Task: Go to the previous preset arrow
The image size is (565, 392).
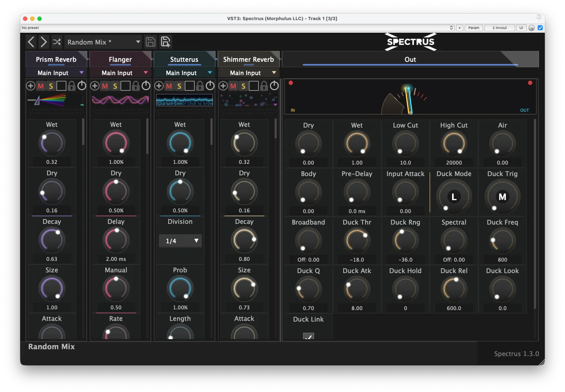Action: pos(31,42)
